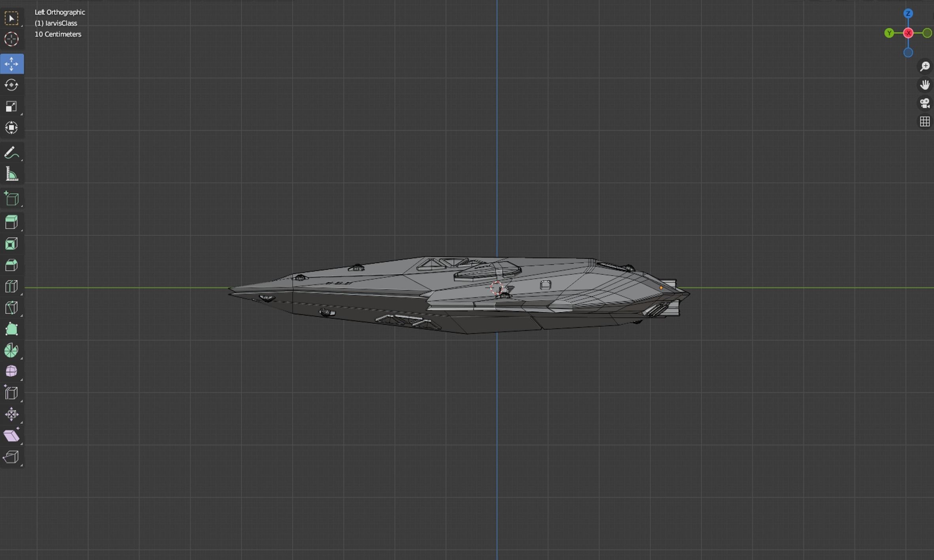The height and width of the screenshot is (560, 934).
Task: Toggle the camera view icon
Action: 925,103
